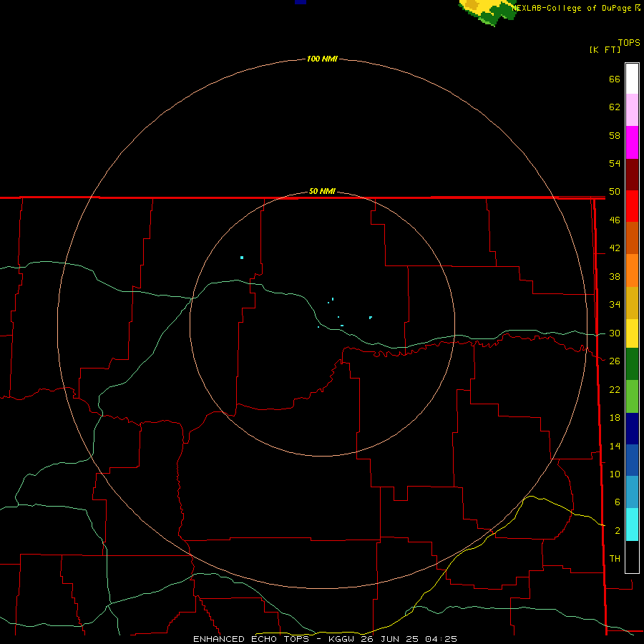
Task: Click the magenta legend swatch
Action: click(x=632, y=142)
